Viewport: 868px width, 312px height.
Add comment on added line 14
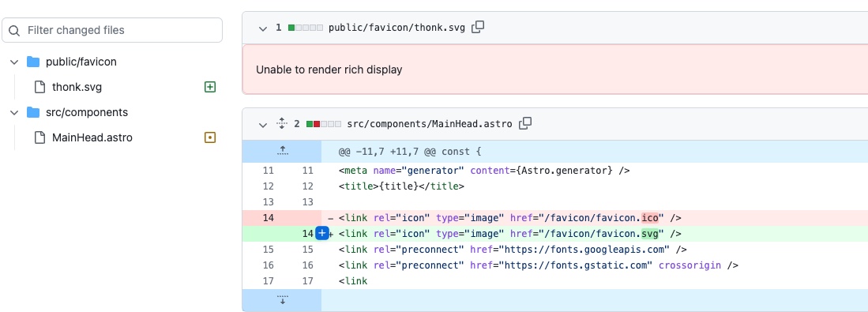(x=322, y=234)
